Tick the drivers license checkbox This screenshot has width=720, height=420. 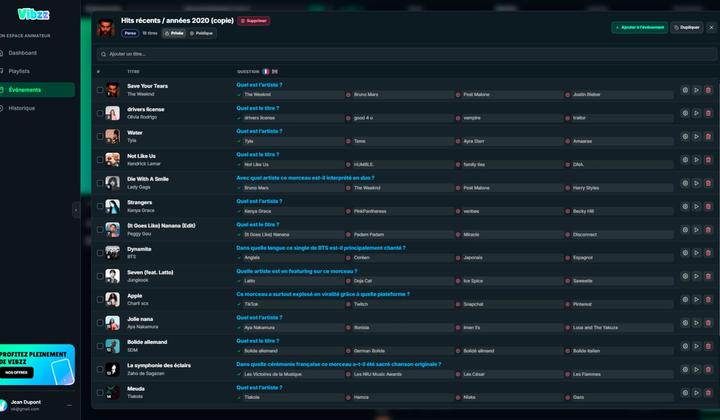coord(100,113)
